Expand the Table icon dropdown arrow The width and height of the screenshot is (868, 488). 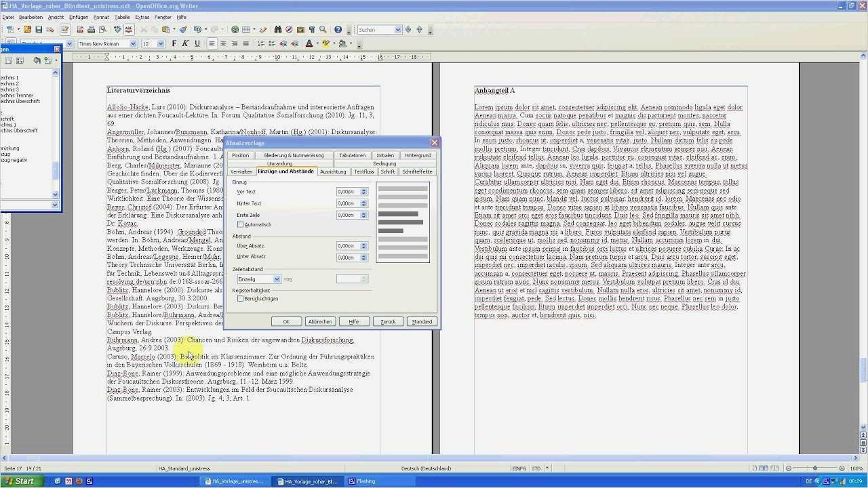tap(254, 30)
